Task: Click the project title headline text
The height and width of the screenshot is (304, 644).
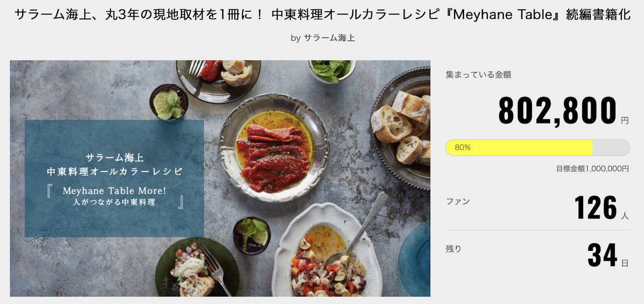Action: tap(322, 14)
